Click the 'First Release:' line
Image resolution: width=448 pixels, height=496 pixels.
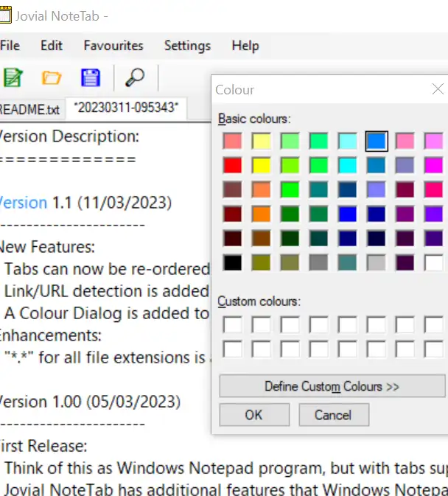[x=43, y=446]
